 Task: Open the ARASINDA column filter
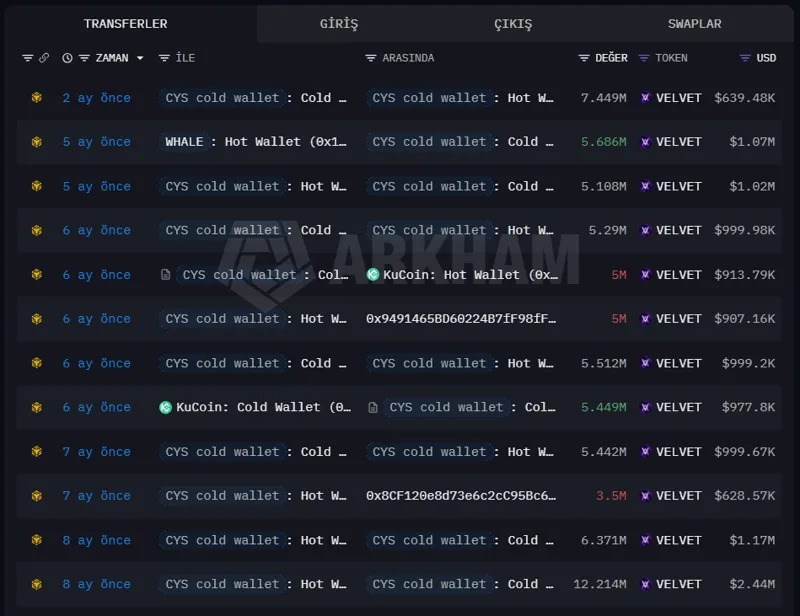click(371, 58)
